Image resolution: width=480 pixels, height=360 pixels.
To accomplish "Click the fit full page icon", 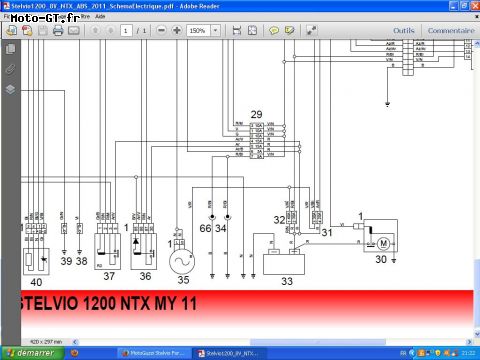I will 253,31.
